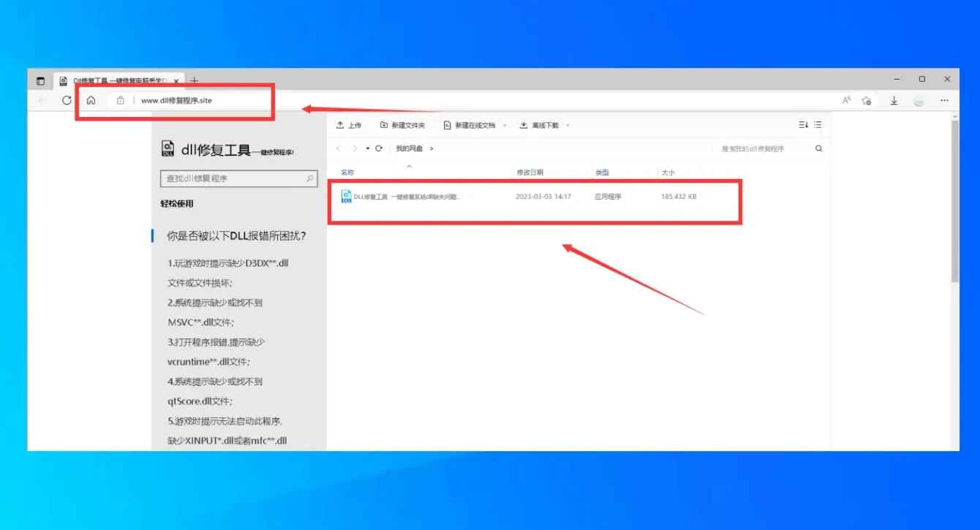
Task: Click the sidebar search magnifier icon
Action: 310,178
